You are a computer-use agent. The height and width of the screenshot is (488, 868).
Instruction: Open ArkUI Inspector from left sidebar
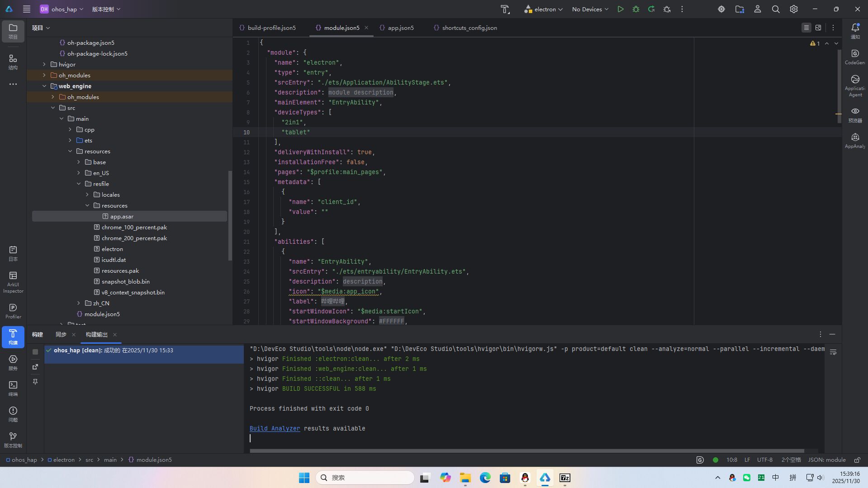pos(13,282)
